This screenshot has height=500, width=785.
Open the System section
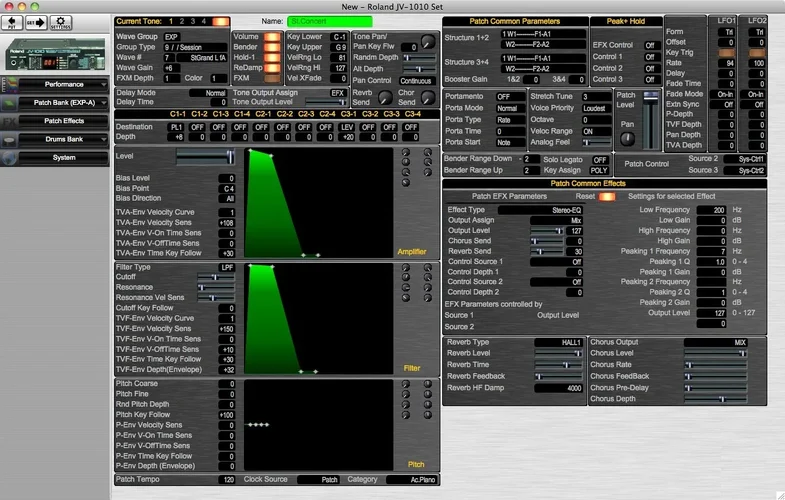point(63,158)
